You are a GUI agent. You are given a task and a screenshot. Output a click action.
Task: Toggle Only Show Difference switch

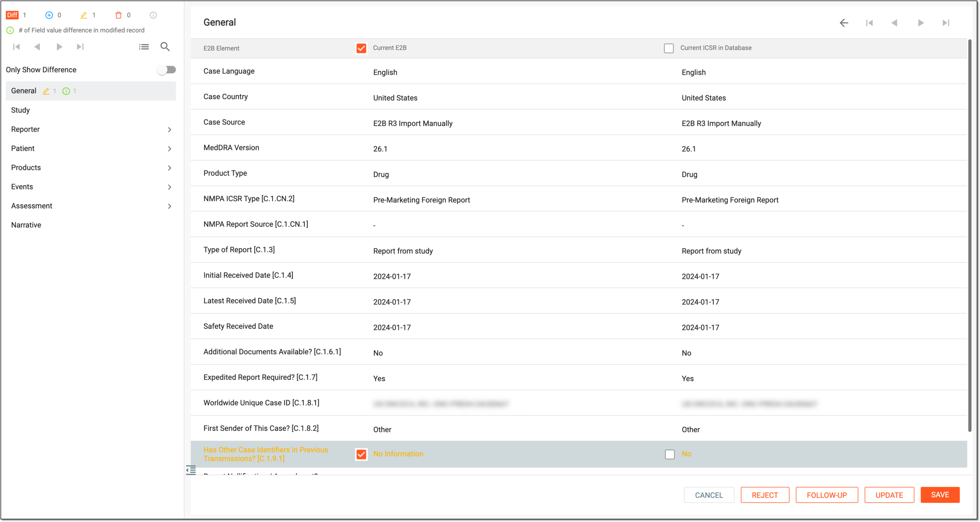166,70
